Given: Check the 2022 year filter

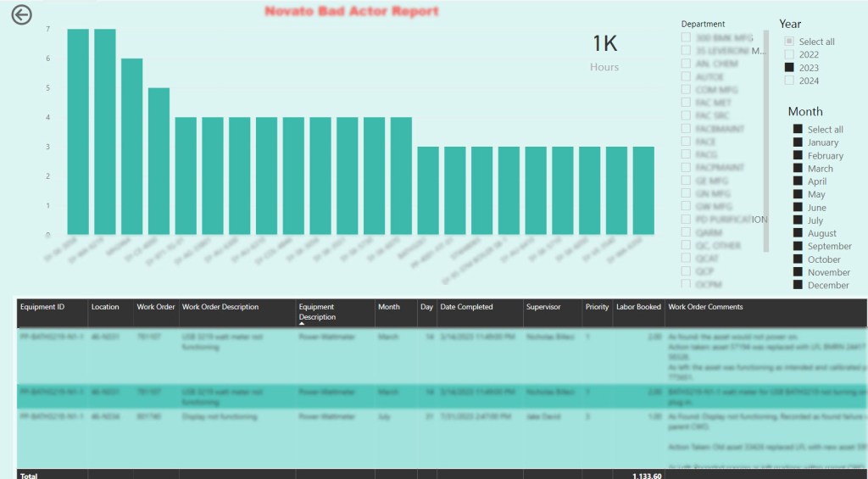Looking at the screenshot, I should coord(789,54).
